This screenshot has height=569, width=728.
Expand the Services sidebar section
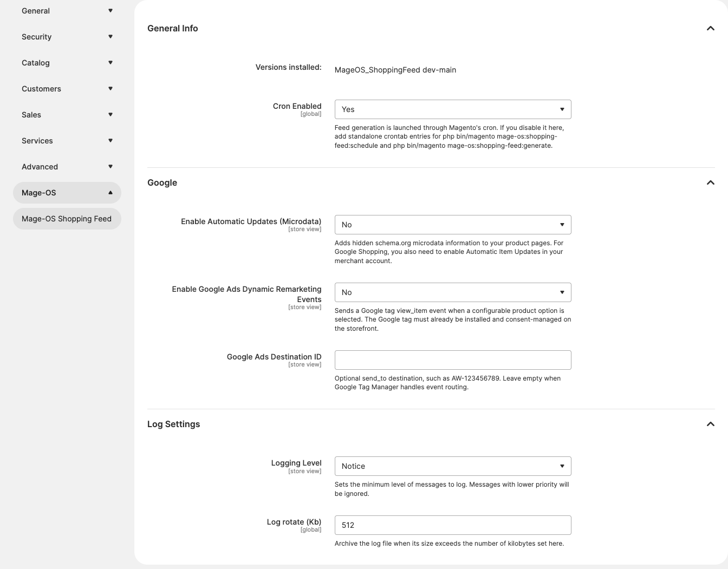pos(67,141)
